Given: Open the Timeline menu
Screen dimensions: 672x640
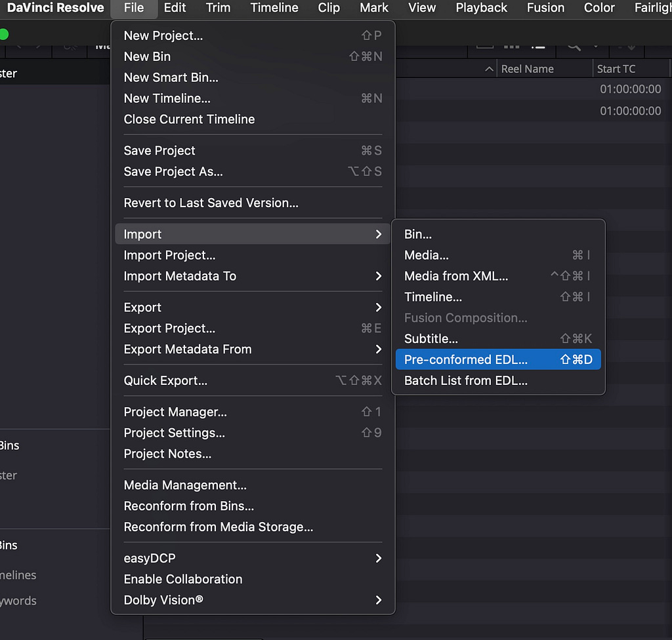Looking at the screenshot, I should [274, 8].
